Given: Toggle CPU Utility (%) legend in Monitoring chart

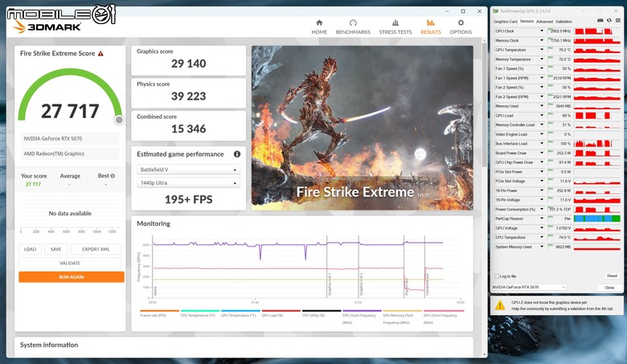Looking at the screenshot, I should [322, 313].
